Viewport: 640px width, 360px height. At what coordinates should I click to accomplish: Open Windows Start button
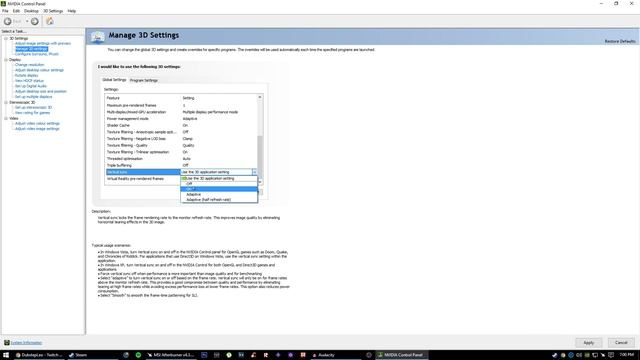click(6, 355)
